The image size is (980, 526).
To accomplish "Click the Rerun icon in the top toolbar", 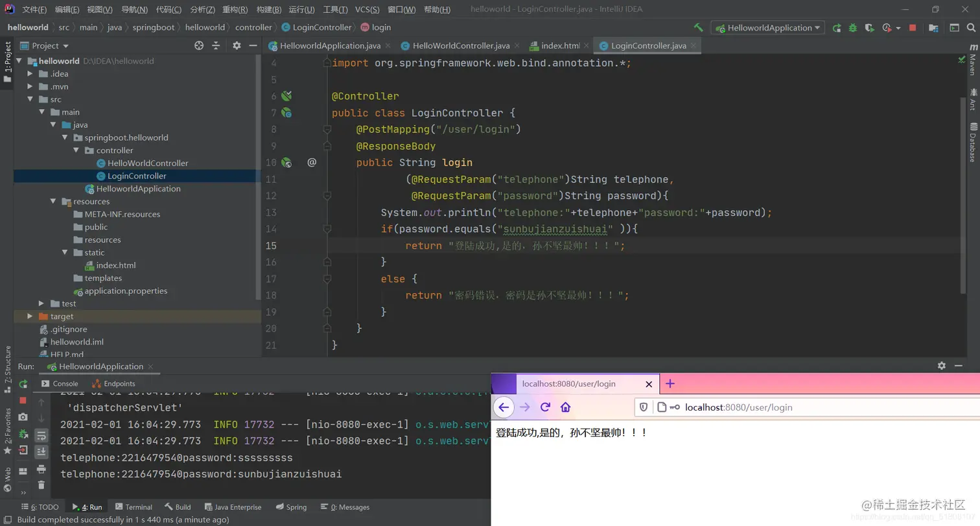I will (x=837, y=28).
